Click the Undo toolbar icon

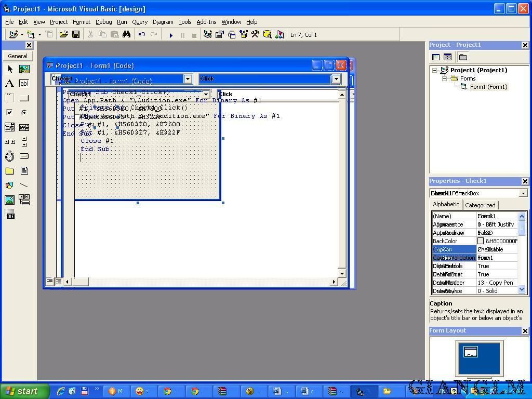coord(141,35)
